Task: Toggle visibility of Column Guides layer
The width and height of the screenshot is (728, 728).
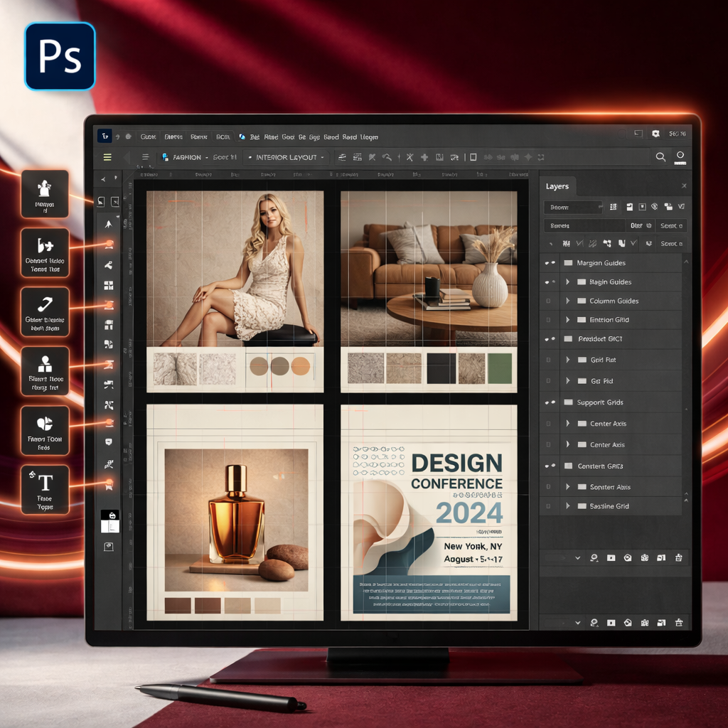Action: pyautogui.click(x=548, y=301)
